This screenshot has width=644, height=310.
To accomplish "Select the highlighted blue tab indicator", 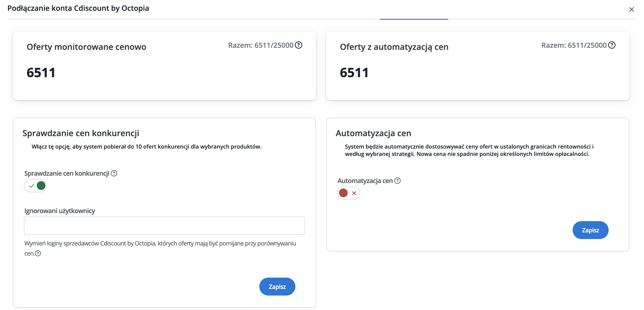I will point(414,19).
